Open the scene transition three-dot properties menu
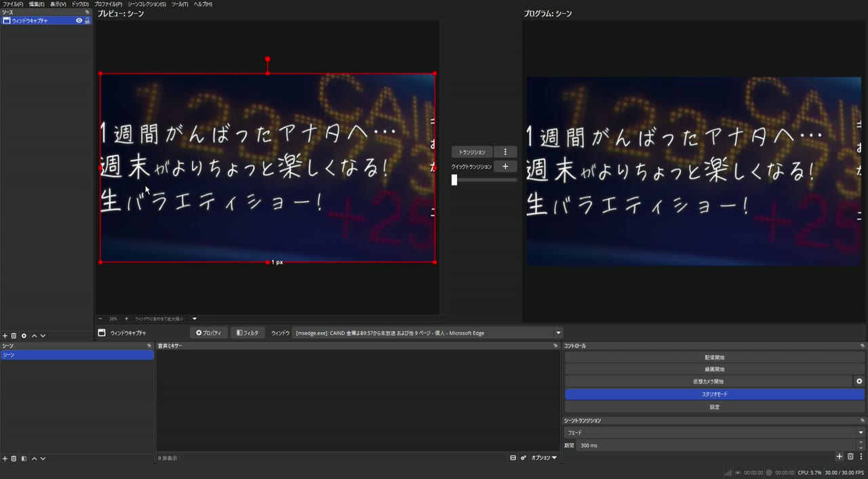Viewport: 868px width, 479px height. pyautogui.click(x=861, y=457)
